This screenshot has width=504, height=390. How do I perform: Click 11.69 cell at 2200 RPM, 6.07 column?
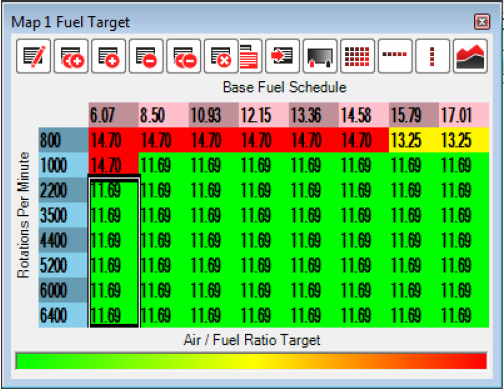(x=114, y=190)
